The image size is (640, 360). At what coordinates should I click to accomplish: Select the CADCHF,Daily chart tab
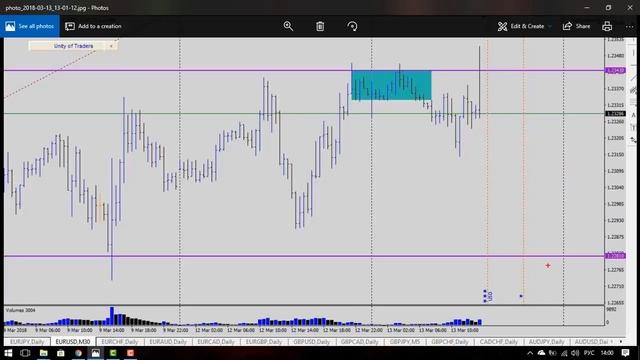click(499, 342)
